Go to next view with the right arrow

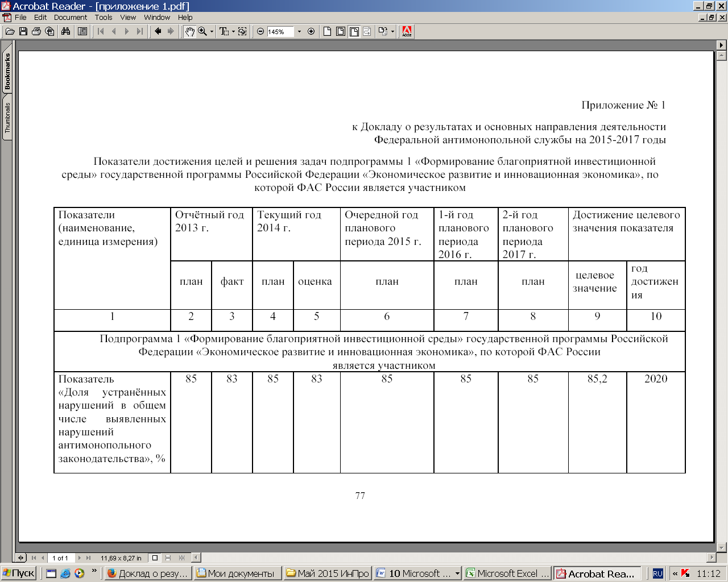171,32
